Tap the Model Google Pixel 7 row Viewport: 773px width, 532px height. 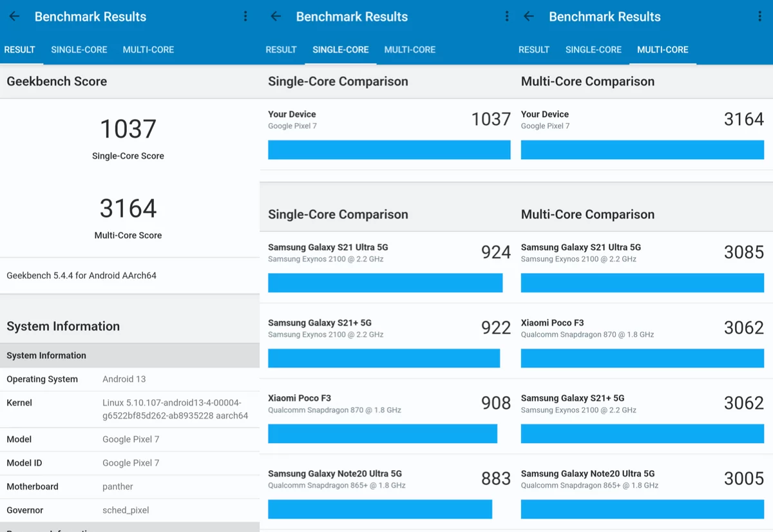coord(129,439)
